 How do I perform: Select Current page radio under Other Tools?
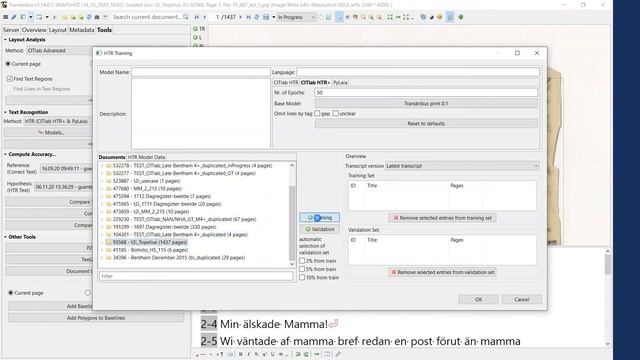coord(11,293)
